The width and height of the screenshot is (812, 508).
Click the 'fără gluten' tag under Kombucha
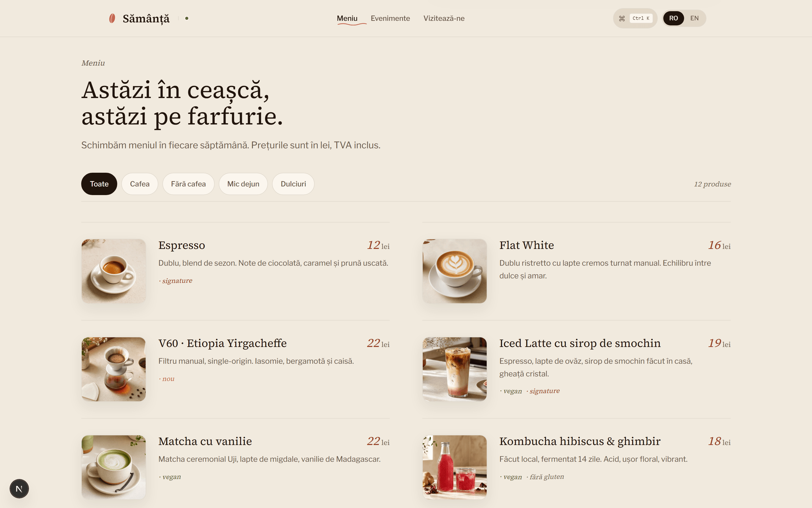545,477
